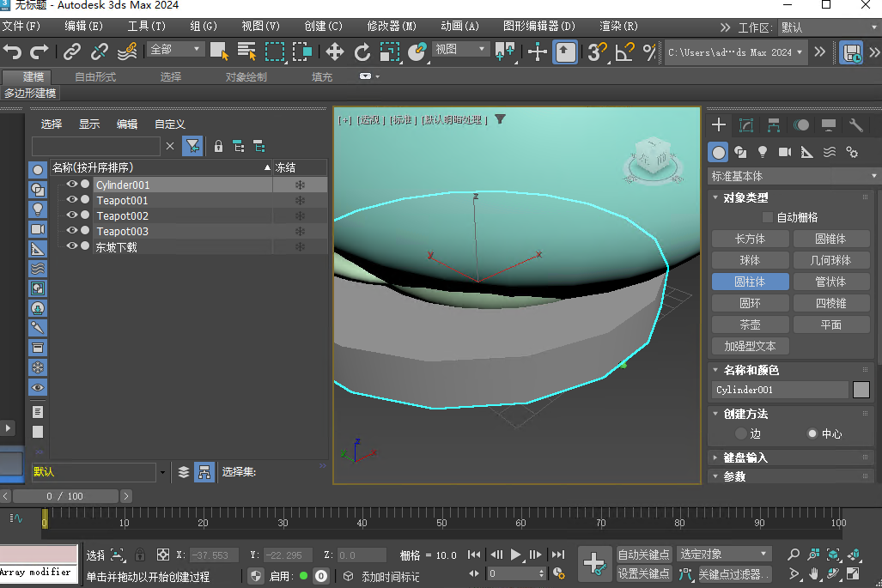Click the 茶壶 object type button
882x588 pixels.
(x=750, y=324)
